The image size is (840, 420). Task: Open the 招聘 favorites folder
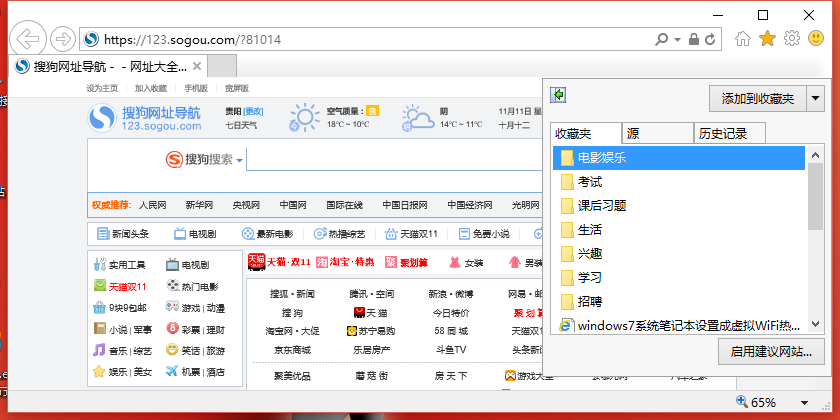[589, 301]
